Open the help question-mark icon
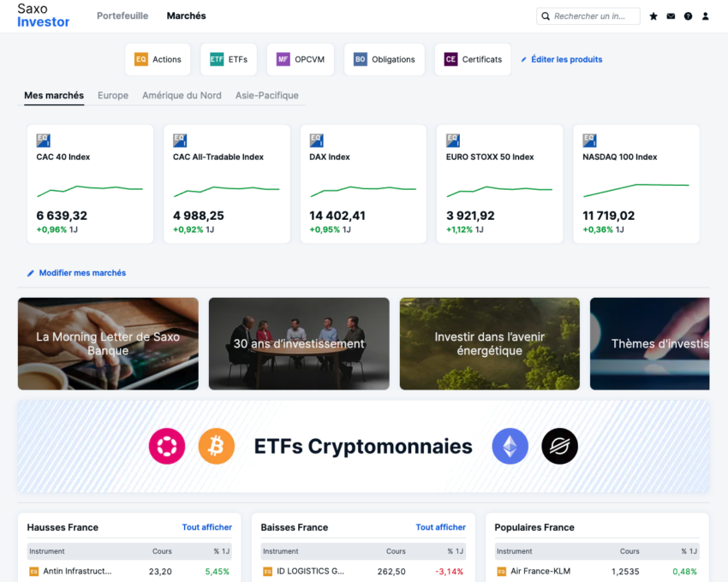Screen dimensions: 728x582 [x=688, y=15]
